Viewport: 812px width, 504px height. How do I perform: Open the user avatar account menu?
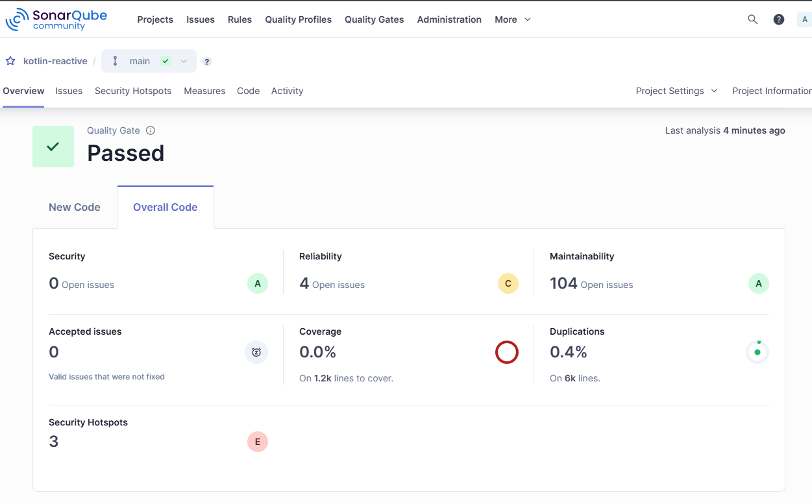click(x=805, y=19)
